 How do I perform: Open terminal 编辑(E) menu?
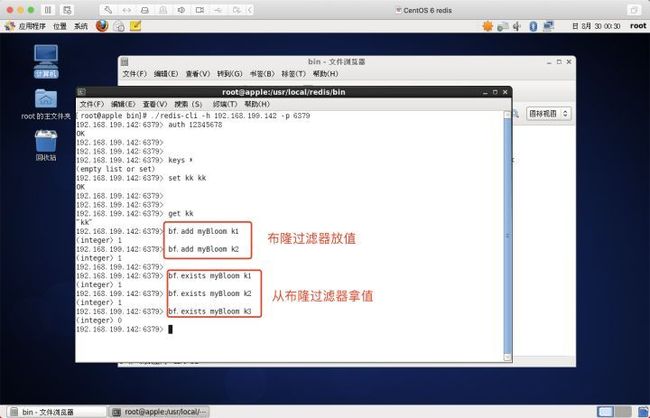(x=123, y=104)
